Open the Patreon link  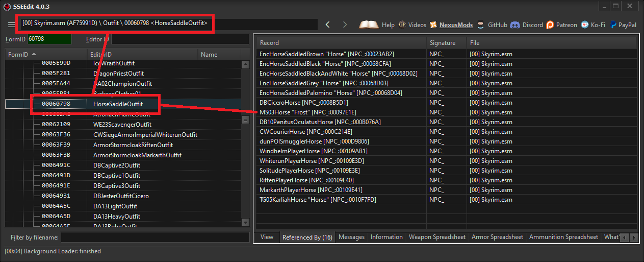(562, 25)
